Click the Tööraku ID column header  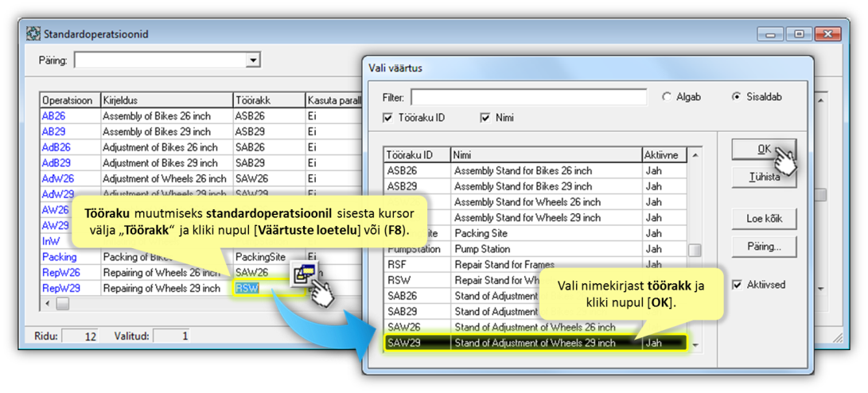(x=418, y=154)
